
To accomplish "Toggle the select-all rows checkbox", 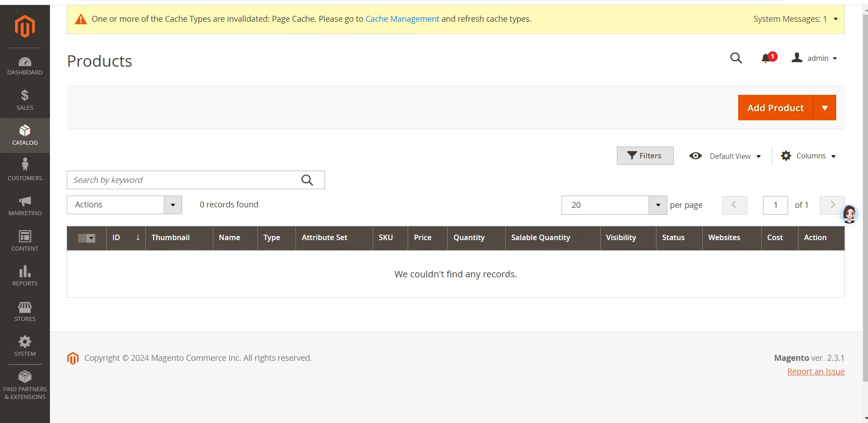I will coord(82,238).
